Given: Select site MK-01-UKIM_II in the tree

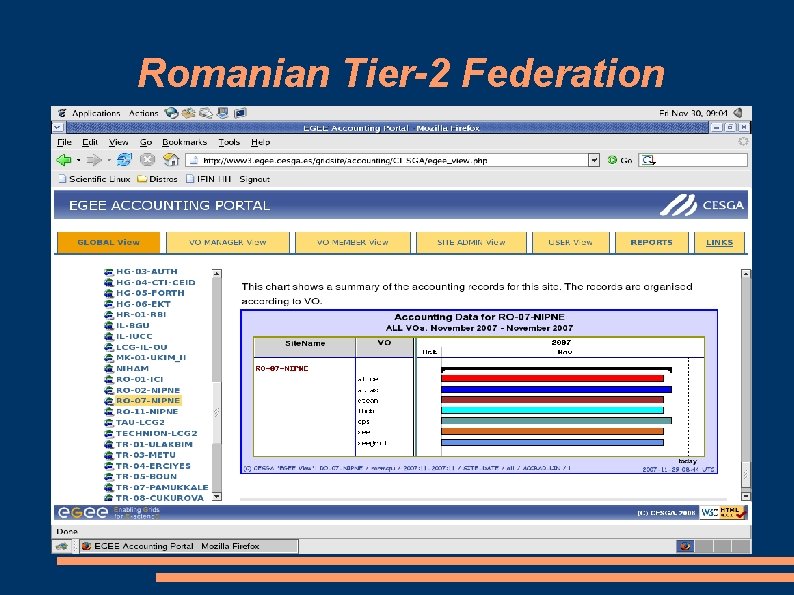Looking at the screenshot, I should (151, 358).
